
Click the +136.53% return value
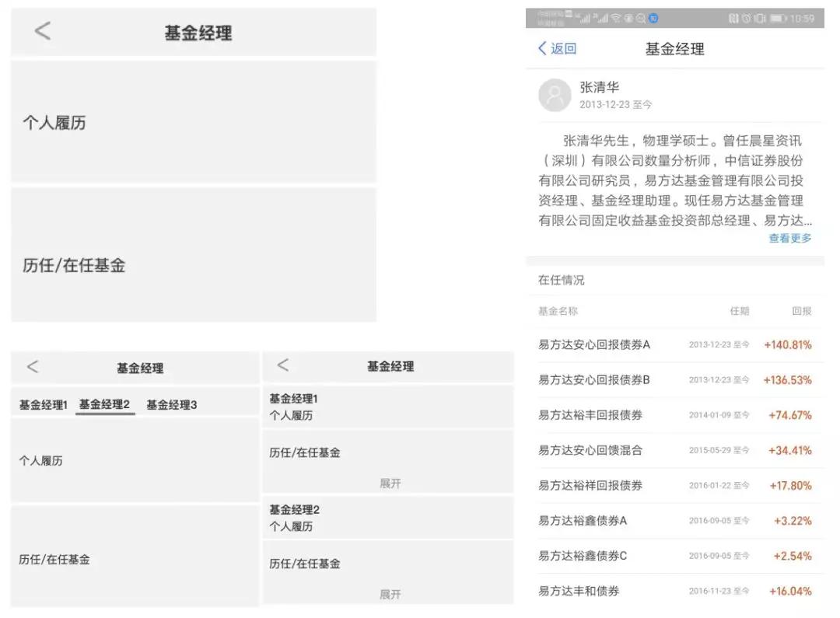(787, 380)
